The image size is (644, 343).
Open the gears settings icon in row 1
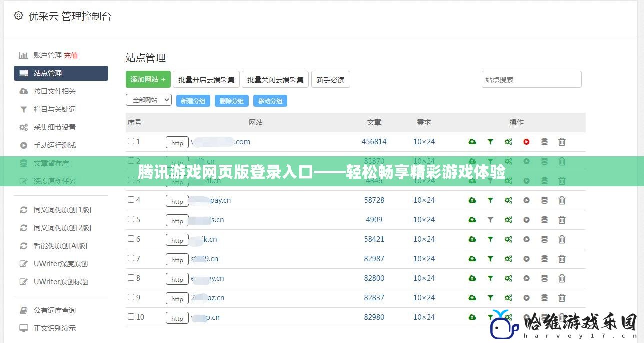(508, 142)
